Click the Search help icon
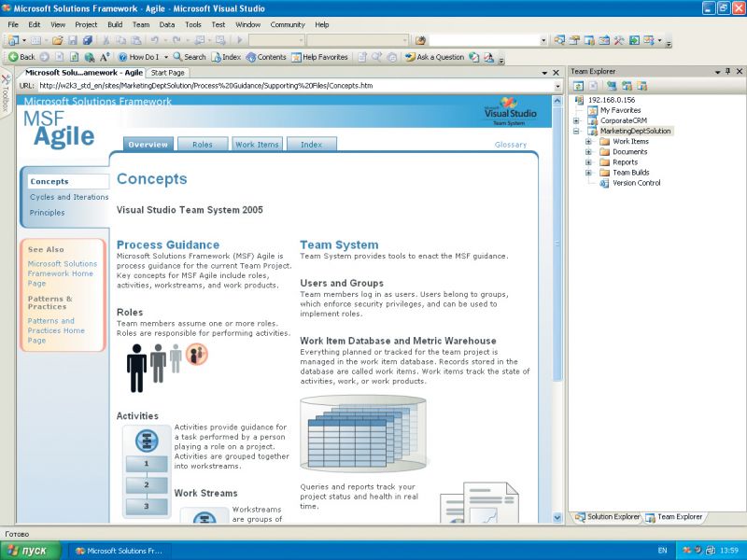 click(x=177, y=57)
